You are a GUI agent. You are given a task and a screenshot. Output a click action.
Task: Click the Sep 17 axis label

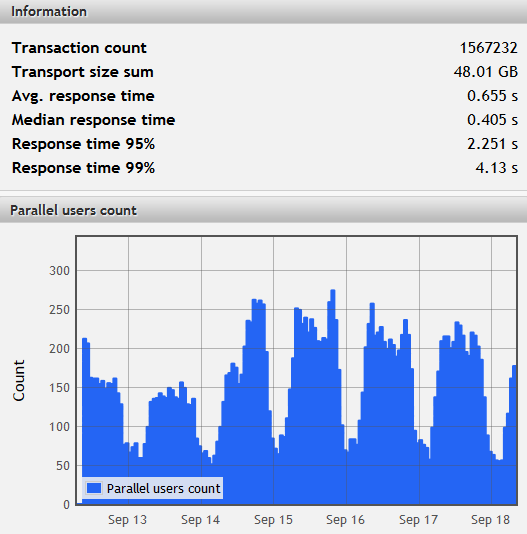(x=418, y=520)
